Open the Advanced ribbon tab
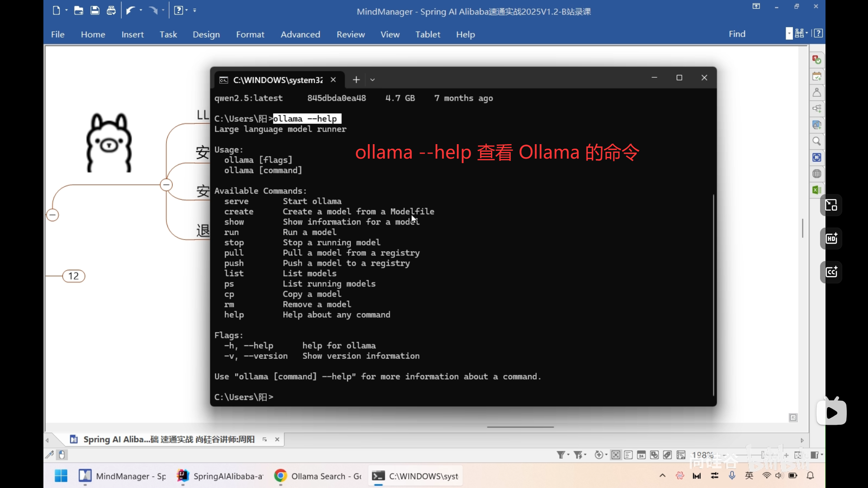The height and width of the screenshot is (488, 868). point(300,34)
